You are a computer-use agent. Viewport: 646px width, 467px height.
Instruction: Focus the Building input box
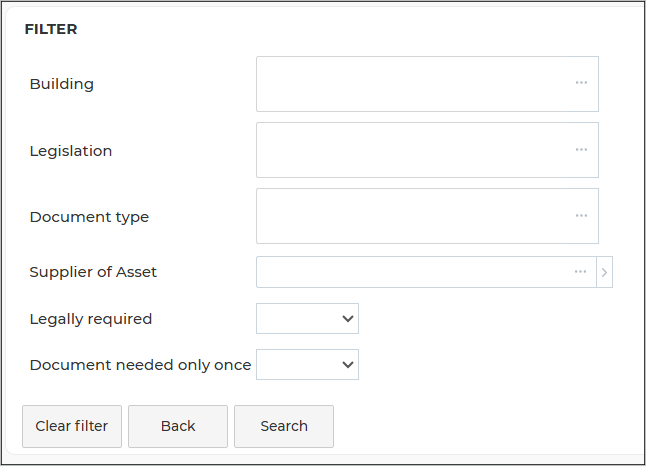tap(427, 84)
